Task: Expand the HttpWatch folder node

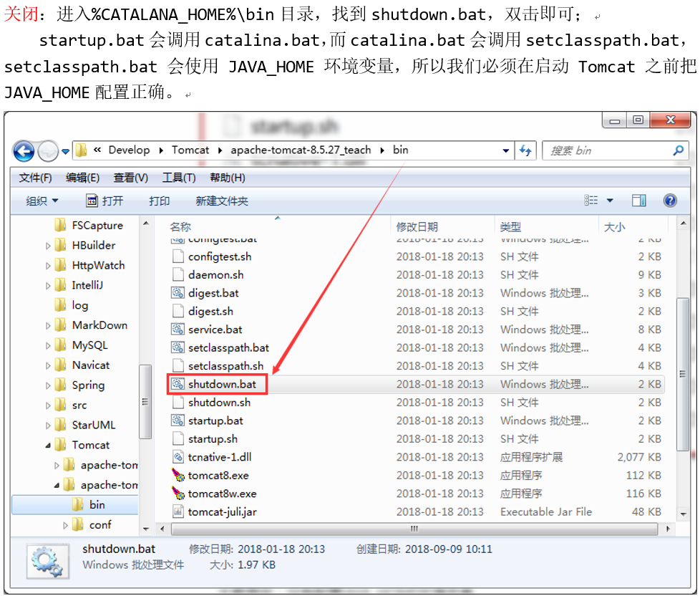Action: pos(48,266)
